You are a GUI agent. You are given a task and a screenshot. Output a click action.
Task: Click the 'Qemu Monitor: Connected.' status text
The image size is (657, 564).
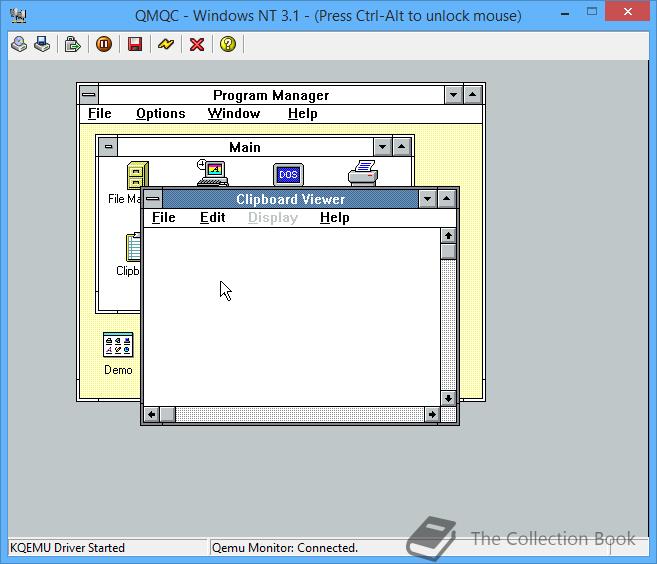click(285, 548)
